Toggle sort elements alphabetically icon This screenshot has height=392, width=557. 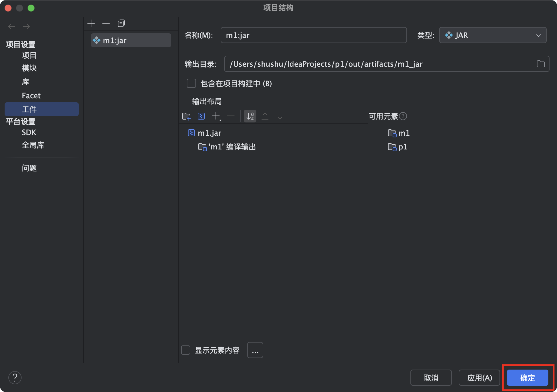tap(250, 116)
